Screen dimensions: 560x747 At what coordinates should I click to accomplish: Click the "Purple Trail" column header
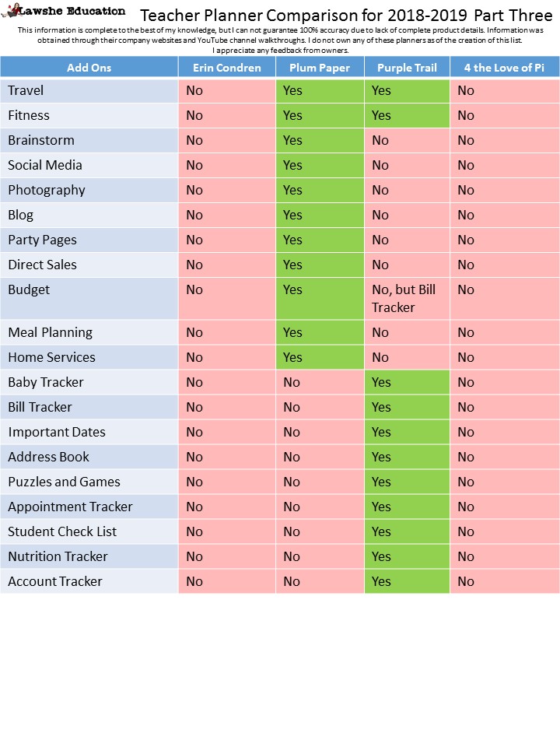(x=407, y=68)
